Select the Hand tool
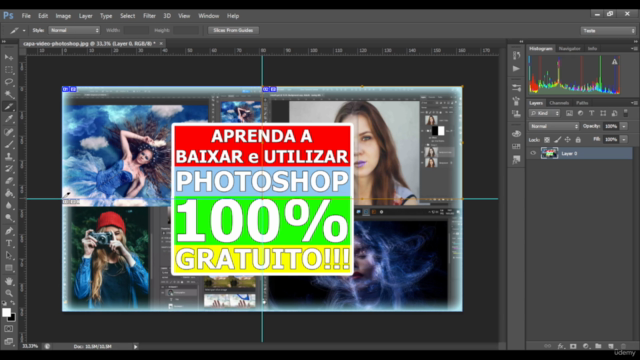Screen dimensions: 640x360 pos(9,281)
